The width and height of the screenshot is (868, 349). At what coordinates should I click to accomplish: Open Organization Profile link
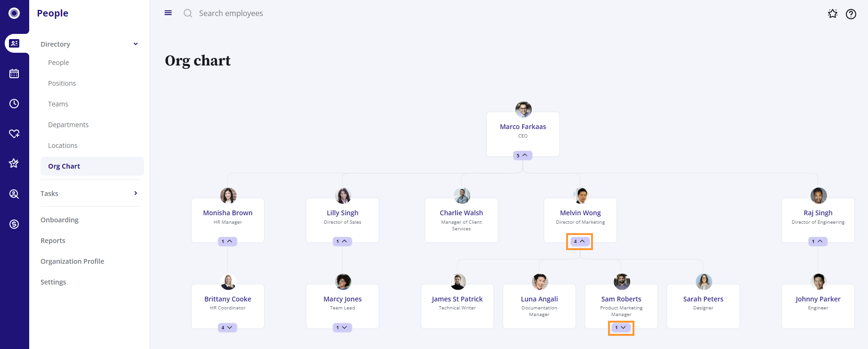click(72, 261)
